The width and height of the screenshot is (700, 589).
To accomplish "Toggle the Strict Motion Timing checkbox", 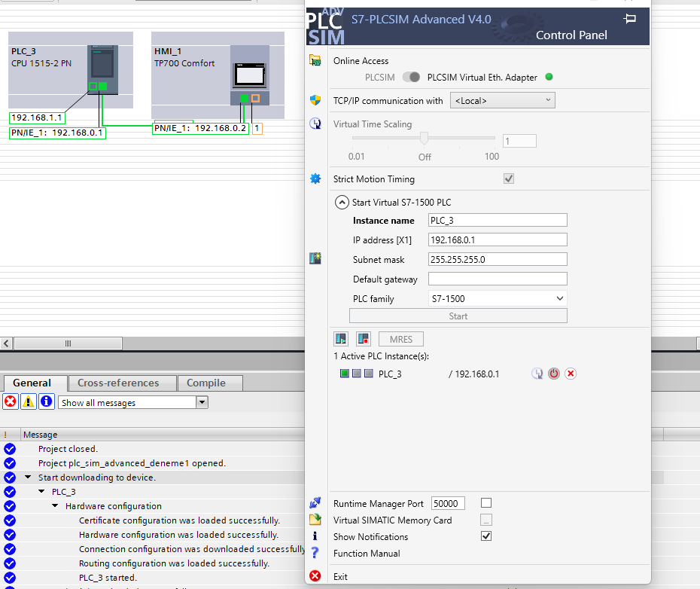I will pos(509,179).
